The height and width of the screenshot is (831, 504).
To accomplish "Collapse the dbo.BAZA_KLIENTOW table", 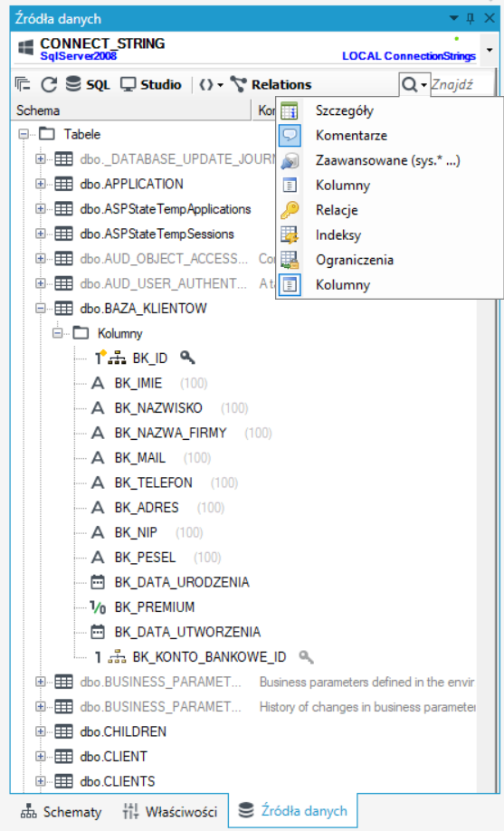I will coord(41,308).
